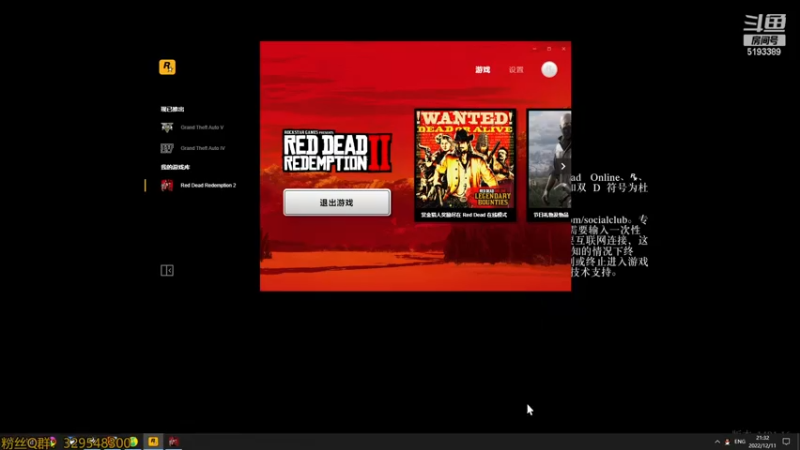Open the Wanted Legendary Bounties news card
The width and height of the screenshot is (800, 450).
[465, 165]
